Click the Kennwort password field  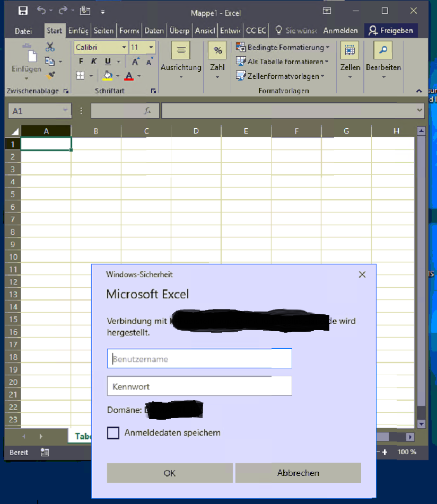199,386
